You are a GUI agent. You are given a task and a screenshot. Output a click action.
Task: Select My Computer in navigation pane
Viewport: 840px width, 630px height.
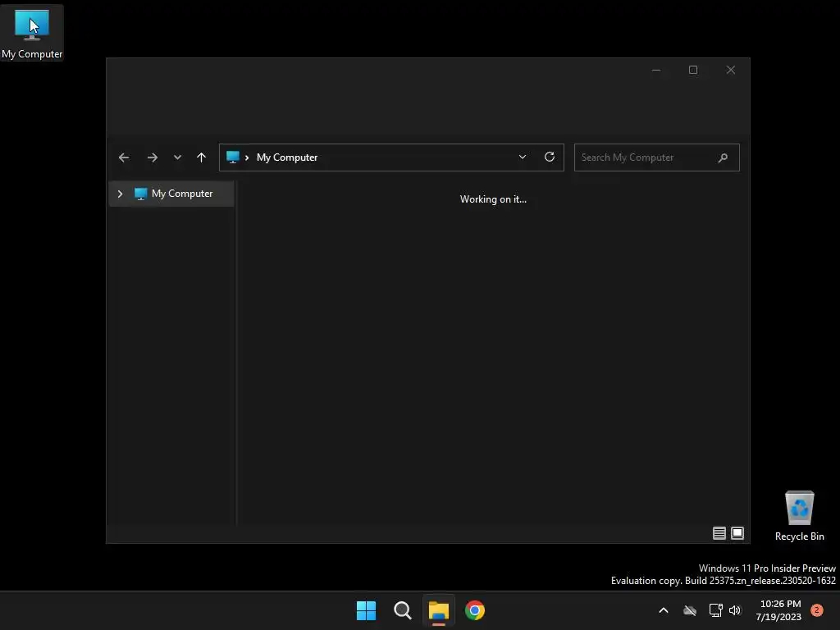[x=171, y=194]
